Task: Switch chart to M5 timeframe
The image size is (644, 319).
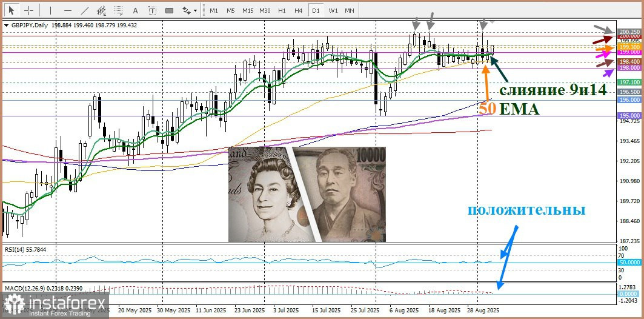Action: 230,11
